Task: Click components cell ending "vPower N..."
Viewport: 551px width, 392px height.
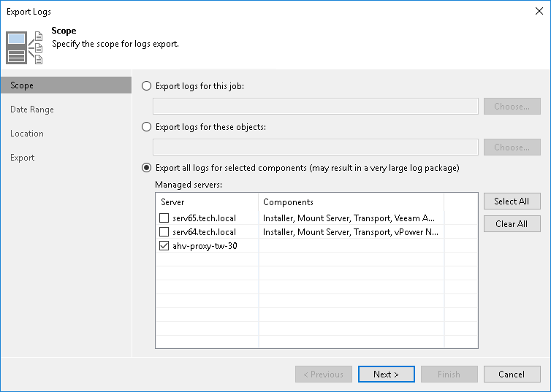Action: click(x=351, y=232)
